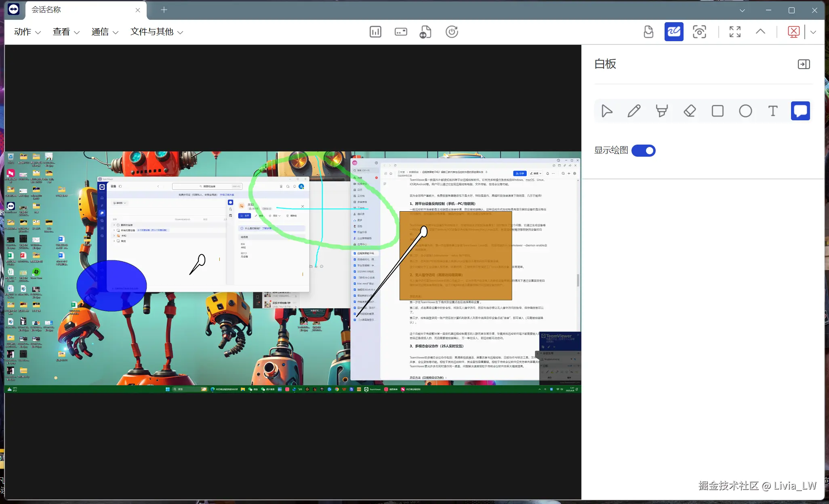Select the highlighter marker tool
829x504 pixels.
click(x=662, y=111)
